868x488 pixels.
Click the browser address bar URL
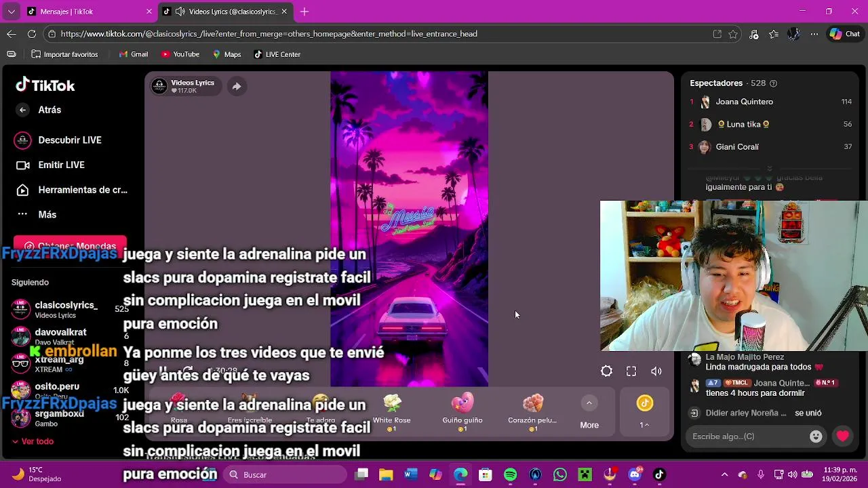[x=269, y=34]
